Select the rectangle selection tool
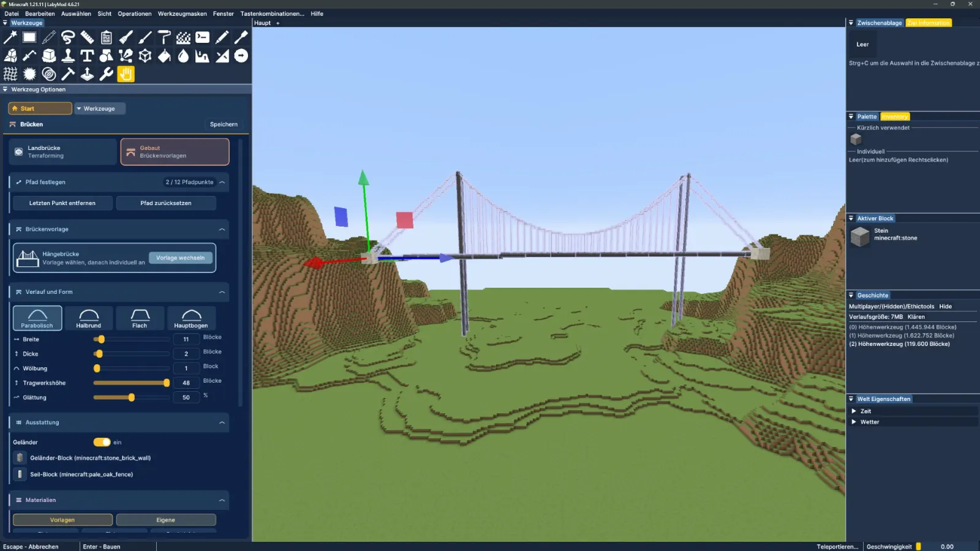 tap(29, 37)
